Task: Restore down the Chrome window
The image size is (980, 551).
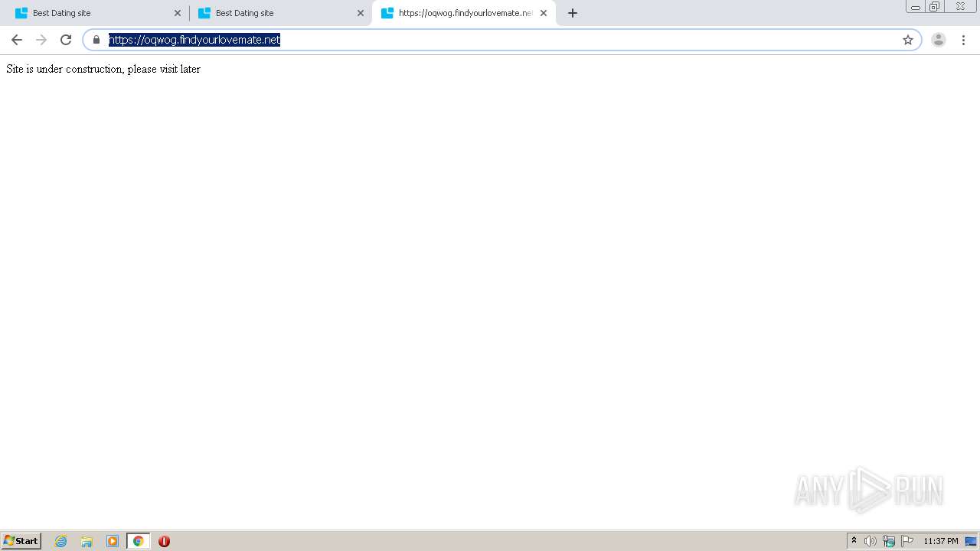Action: (x=935, y=7)
